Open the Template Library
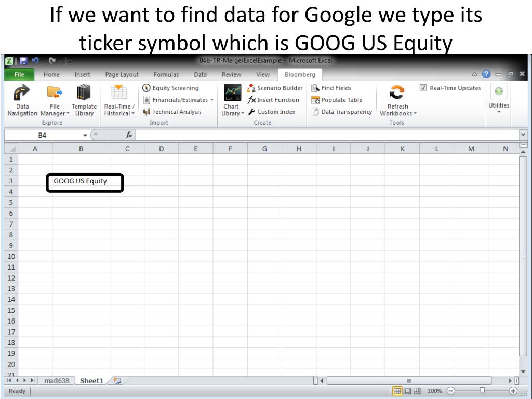This screenshot has width=532, height=399. pos(84,100)
